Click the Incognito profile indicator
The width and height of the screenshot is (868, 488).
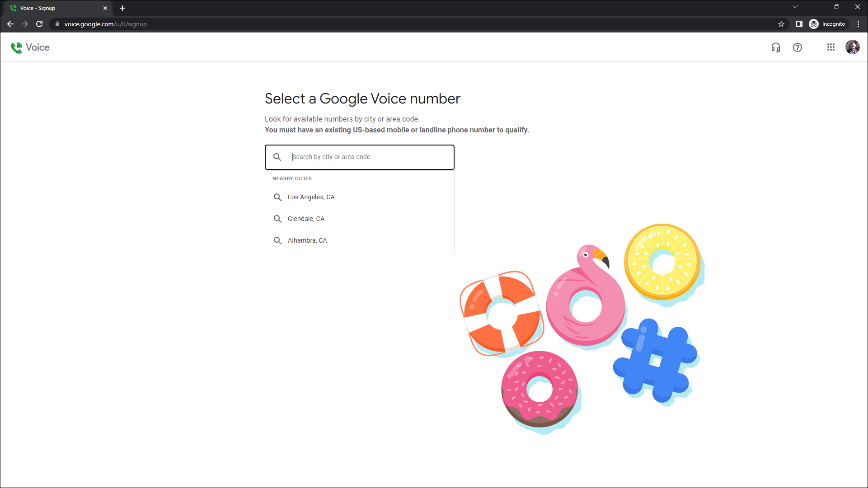pos(828,24)
